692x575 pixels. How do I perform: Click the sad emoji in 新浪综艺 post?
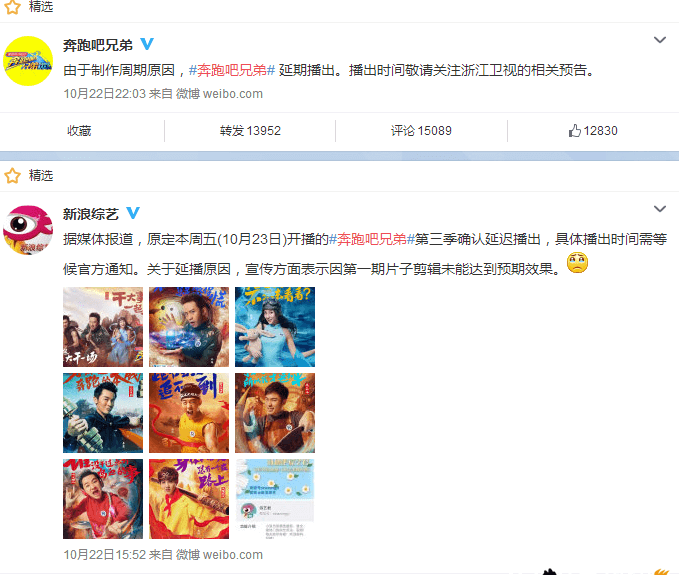point(577,263)
